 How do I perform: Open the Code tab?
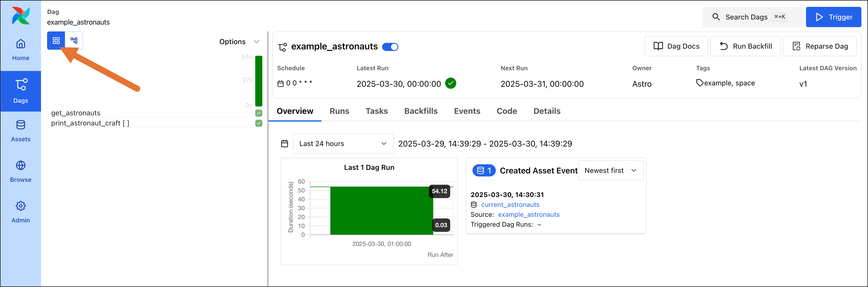507,111
